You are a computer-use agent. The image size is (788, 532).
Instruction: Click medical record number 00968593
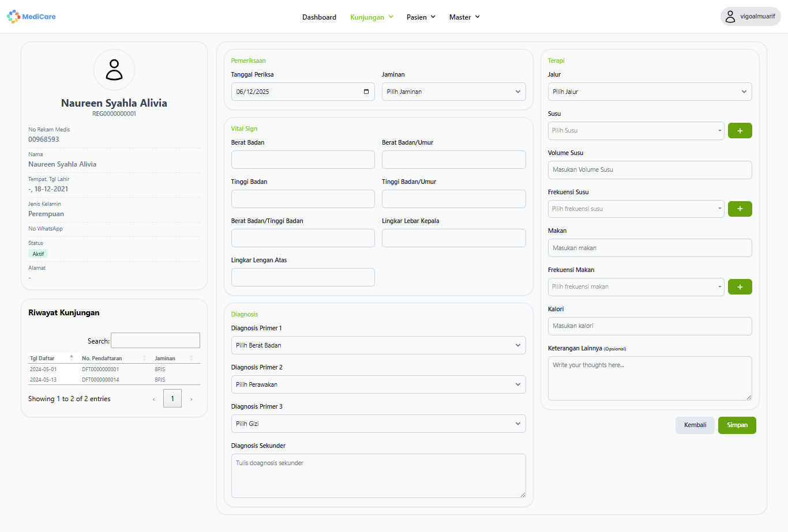(44, 139)
